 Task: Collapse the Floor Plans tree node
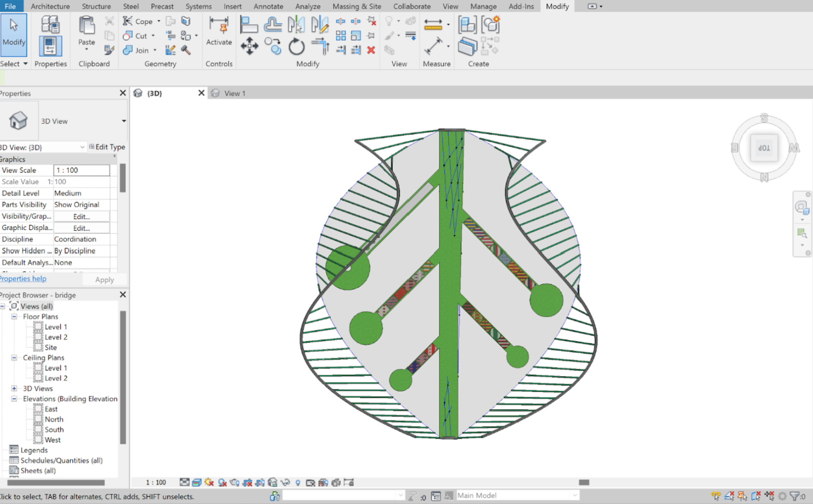[x=14, y=316]
